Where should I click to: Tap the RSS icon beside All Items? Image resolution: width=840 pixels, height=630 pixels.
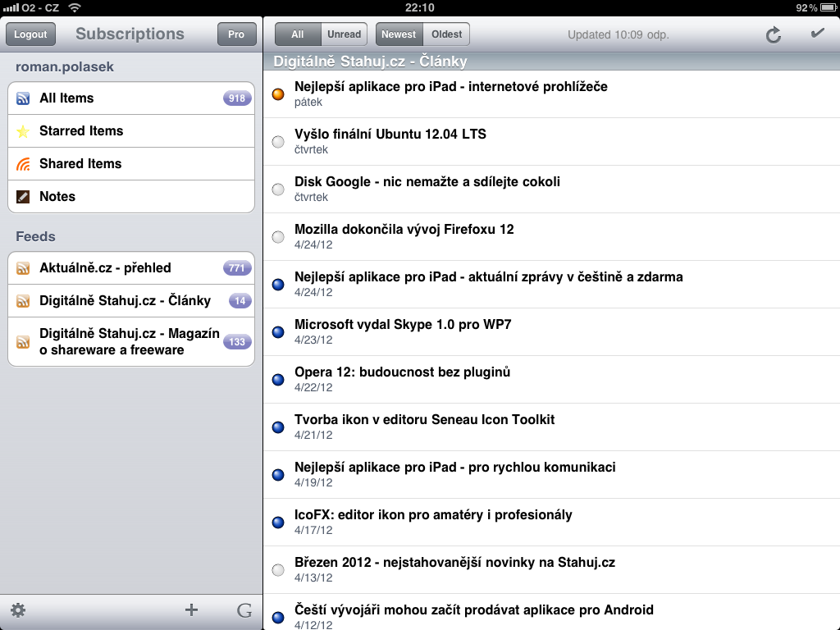[x=23, y=98]
